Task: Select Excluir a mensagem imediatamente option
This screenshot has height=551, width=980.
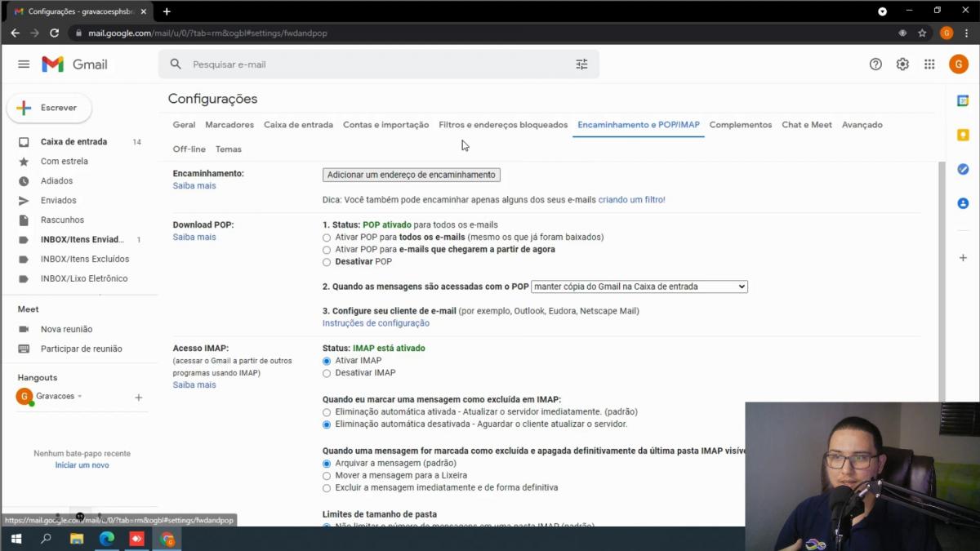Action: click(327, 488)
